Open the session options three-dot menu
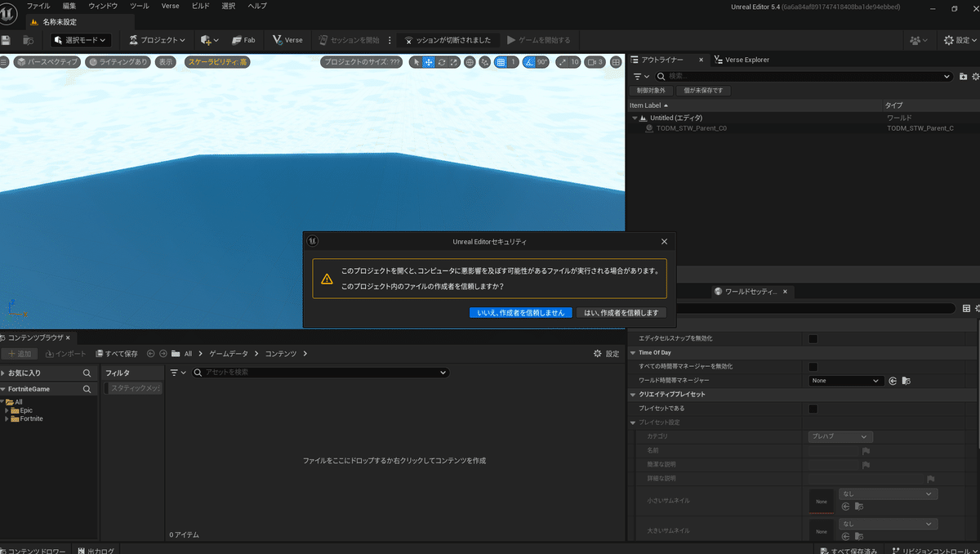The width and height of the screenshot is (980, 554). (x=390, y=40)
